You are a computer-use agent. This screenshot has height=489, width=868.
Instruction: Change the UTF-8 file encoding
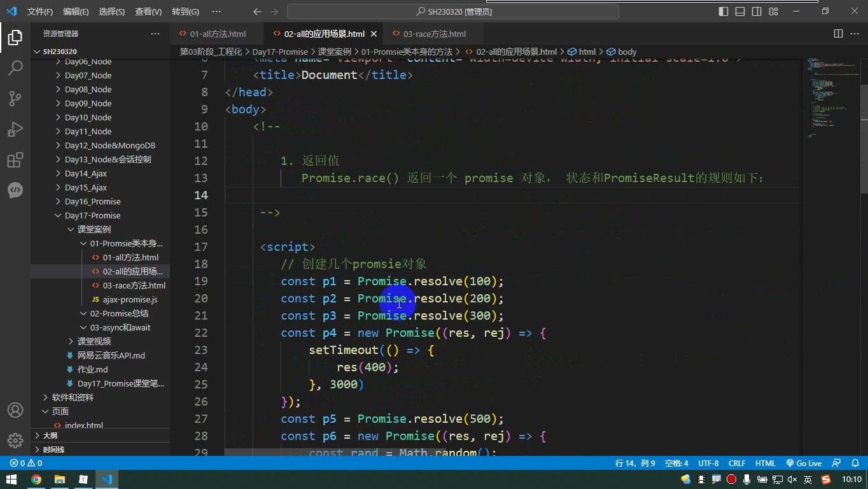click(x=708, y=464)
